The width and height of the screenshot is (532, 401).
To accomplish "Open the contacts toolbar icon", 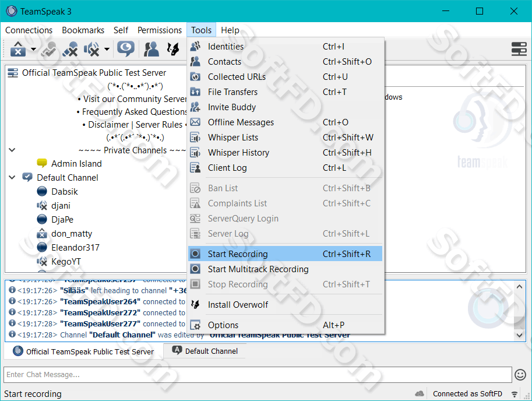I will coord(151,49).
